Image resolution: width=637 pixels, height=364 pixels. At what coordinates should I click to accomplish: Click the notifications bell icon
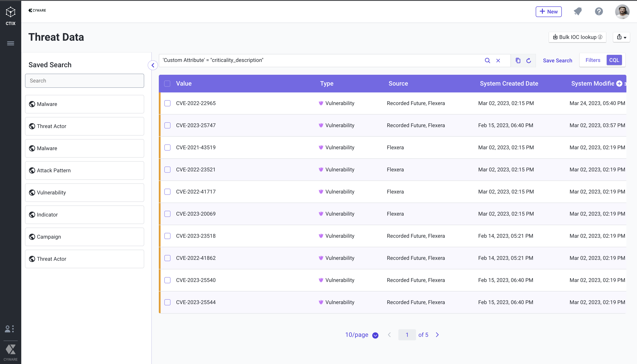578,11
